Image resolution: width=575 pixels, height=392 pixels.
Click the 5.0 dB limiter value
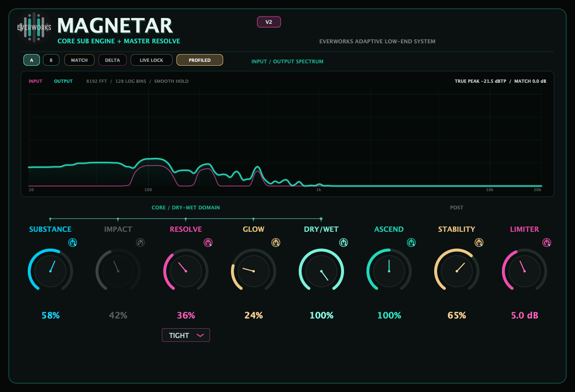[x=524, y=316]
